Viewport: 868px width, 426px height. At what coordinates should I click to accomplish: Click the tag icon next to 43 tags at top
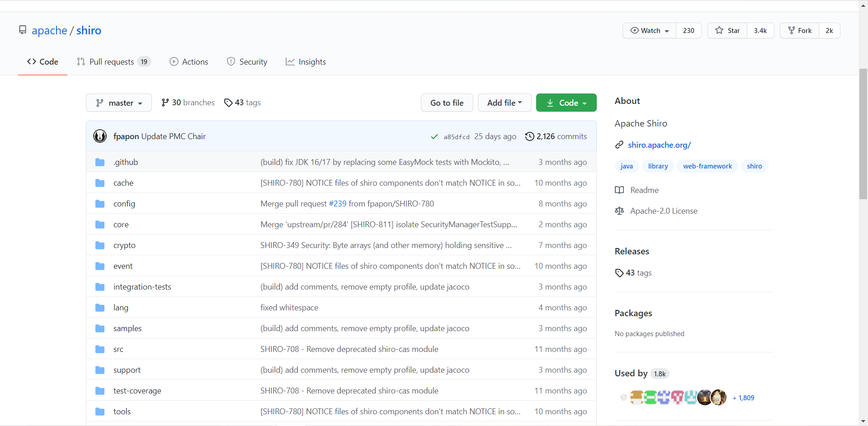click(228, 103)
